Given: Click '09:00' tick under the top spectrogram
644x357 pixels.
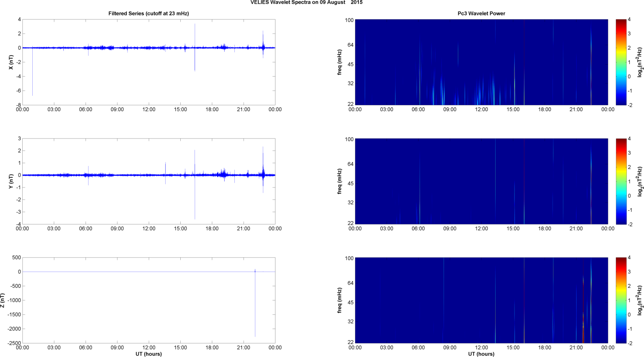Looking at the screenshot, I should 450,109.
